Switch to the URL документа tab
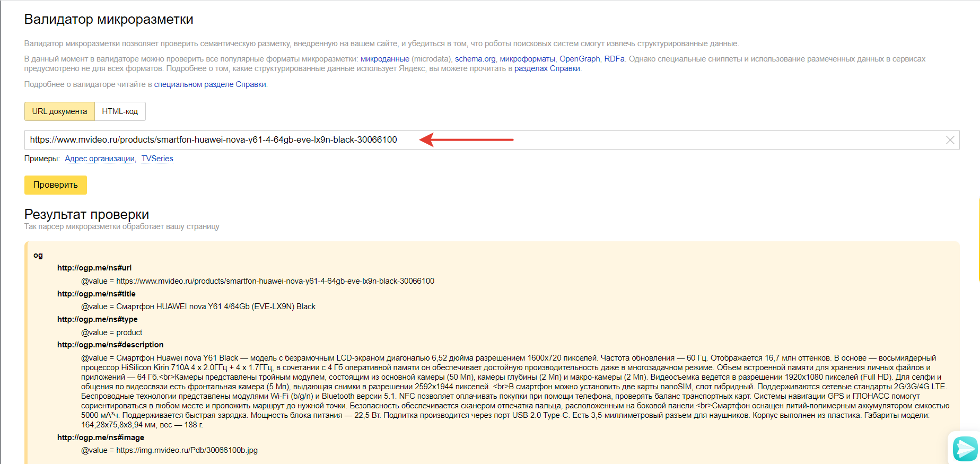This screenshot has height=464, width=980. pyautogui.click(x=59, y=111)
